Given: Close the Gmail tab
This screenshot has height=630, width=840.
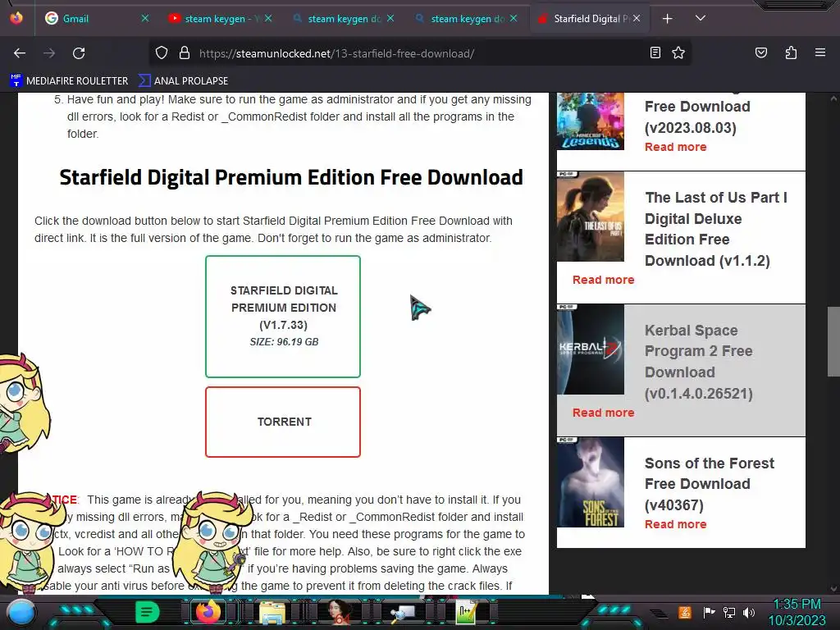Looking at the screenshot, I should point(144,19).
